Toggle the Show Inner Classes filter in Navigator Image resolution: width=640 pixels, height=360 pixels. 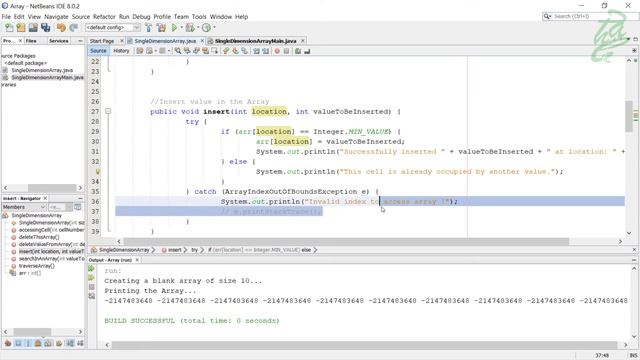[x=48, y=343]
